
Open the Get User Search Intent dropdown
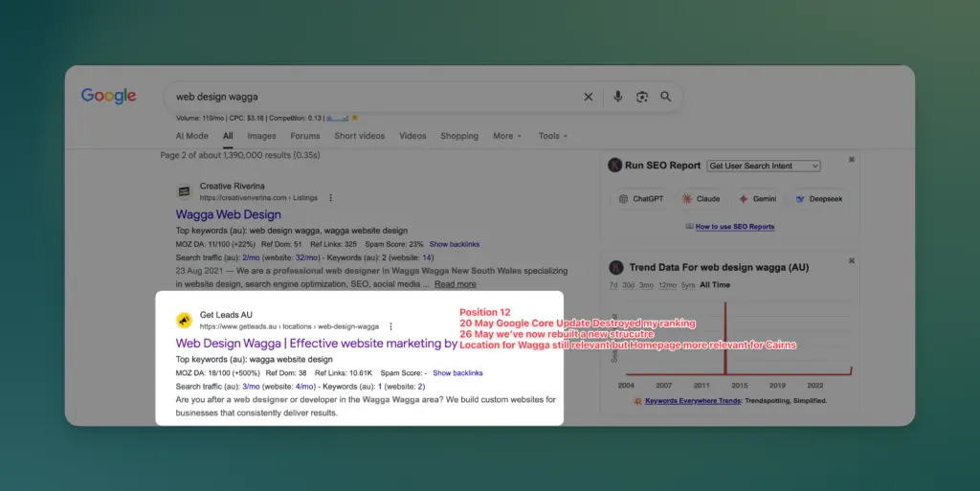point(763,166)
